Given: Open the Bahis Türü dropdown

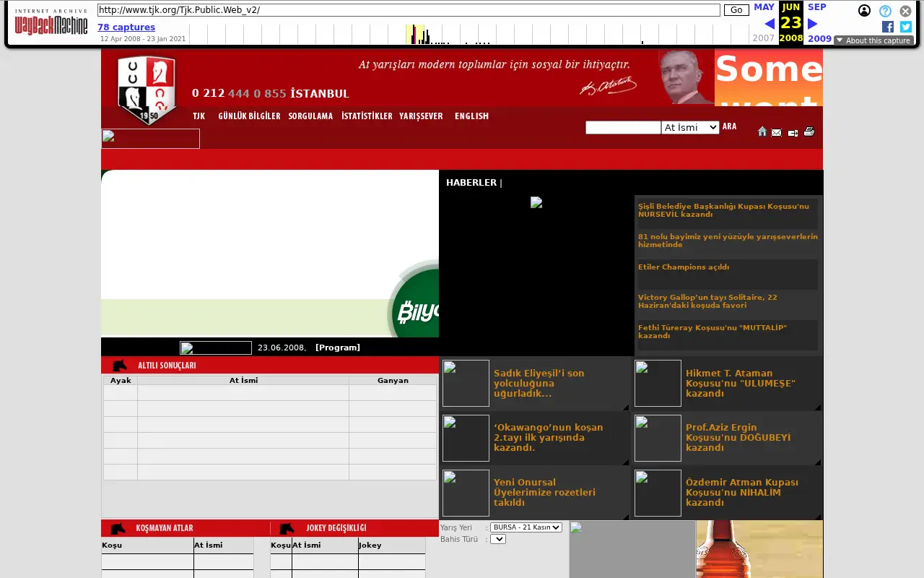Looking at the screenshot, I should click(x=498, y=539).
